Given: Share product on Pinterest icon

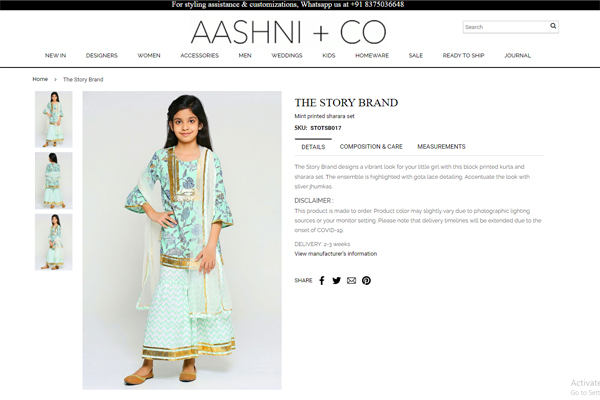Looking at the screenshot, I should (366, 281).
